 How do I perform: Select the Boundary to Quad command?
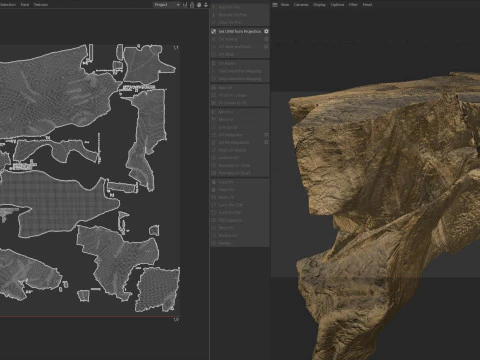pyautogui.click(x=240, y=173)
